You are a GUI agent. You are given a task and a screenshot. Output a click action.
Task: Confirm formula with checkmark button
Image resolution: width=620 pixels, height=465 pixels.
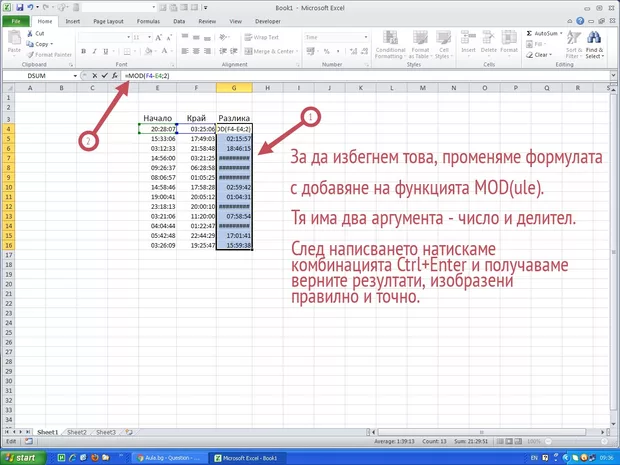click(104, 76)
